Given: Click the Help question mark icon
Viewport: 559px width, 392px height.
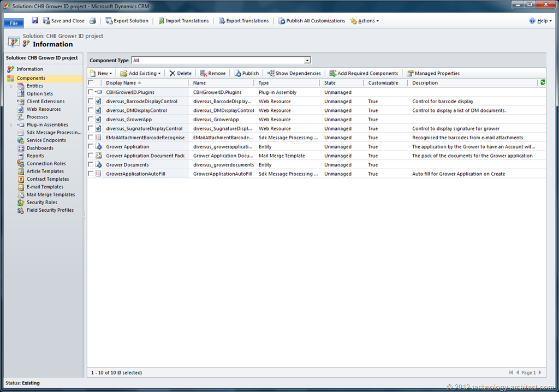Looking at the screenshot, I should pyautogui.click(x=532, y=21).
